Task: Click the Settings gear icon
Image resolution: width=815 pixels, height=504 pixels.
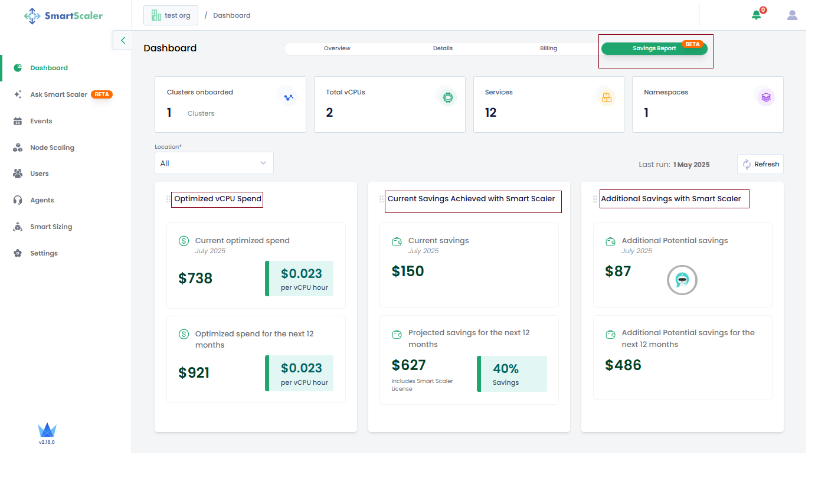Action: (x=18, y=253)
